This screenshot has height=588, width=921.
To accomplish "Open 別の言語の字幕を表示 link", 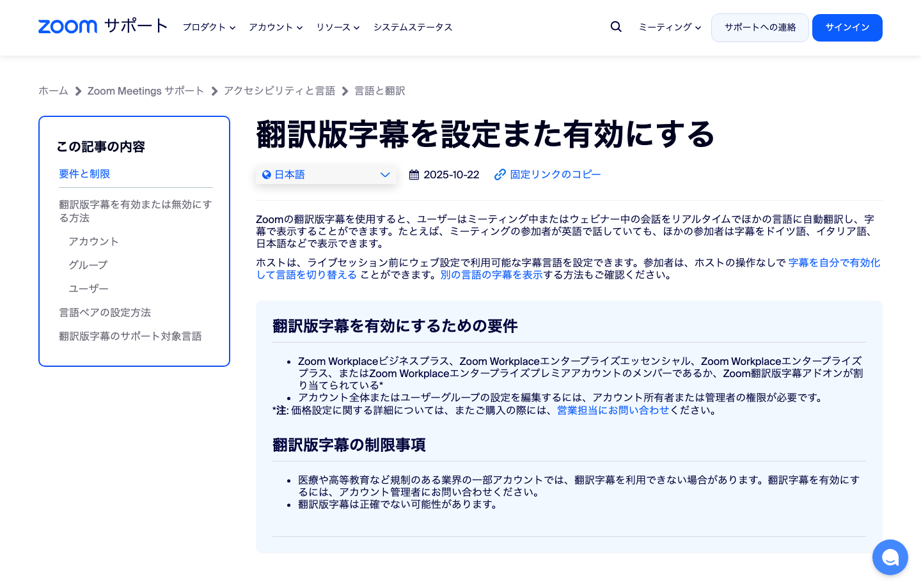I will pyautogui.click(x=491, y=275).
